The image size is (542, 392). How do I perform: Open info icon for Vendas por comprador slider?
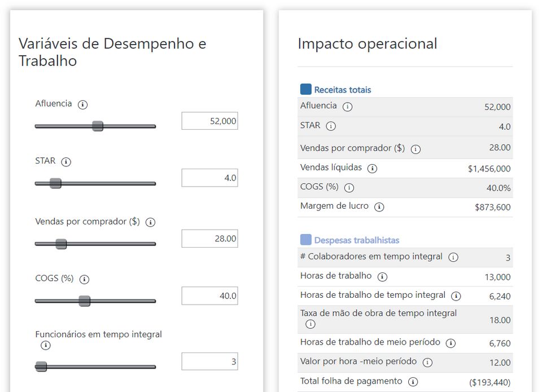click(150, 222)
